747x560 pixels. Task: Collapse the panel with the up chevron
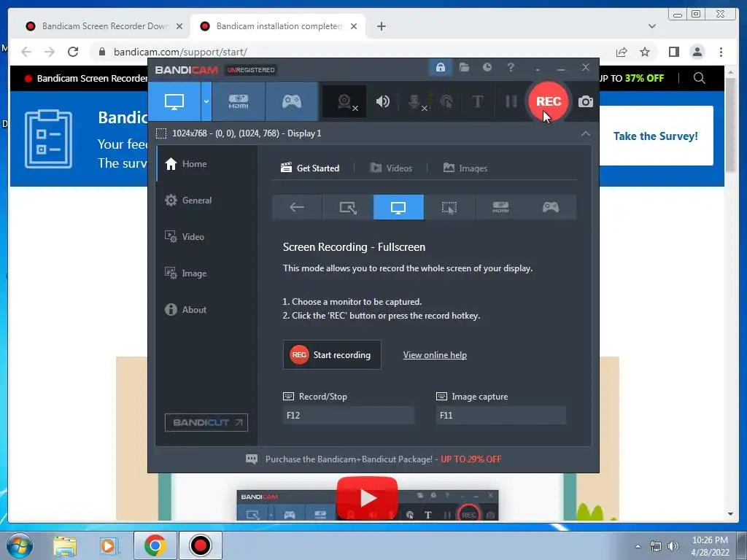tap(586, 133)
